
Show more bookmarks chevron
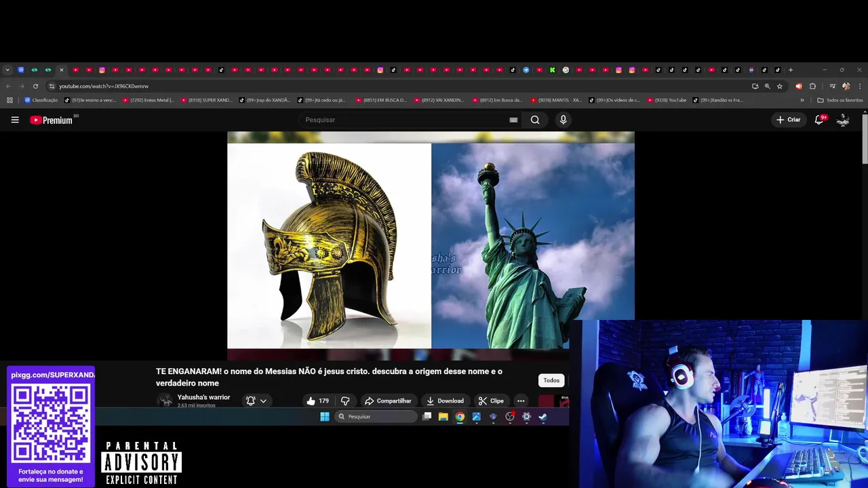pyautogui.click(x=802, y=100)
